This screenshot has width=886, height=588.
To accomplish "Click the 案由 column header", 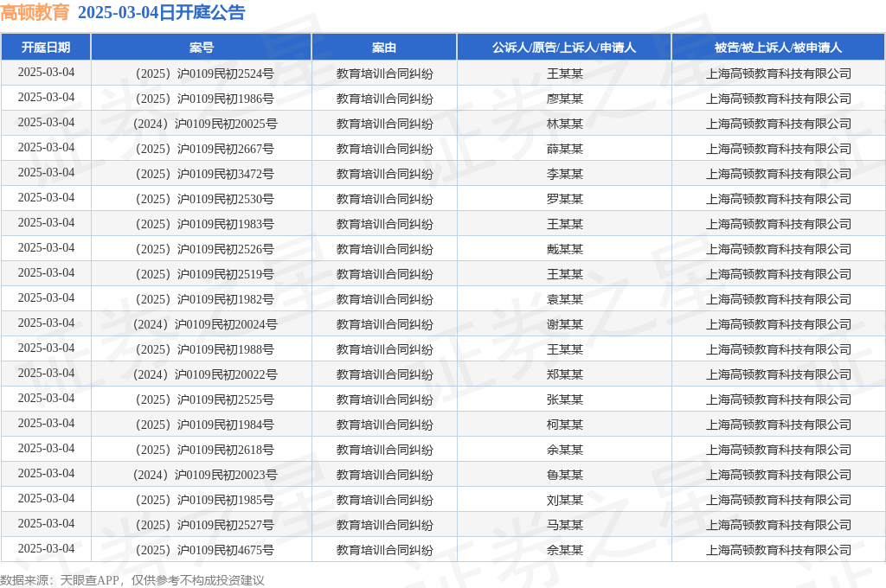I will click(384, 48).
